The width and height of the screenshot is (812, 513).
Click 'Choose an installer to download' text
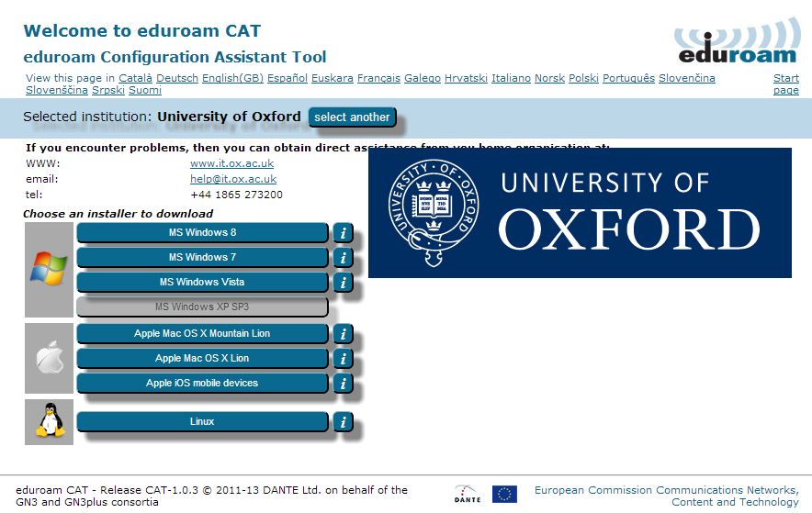[x=118, y=214]
